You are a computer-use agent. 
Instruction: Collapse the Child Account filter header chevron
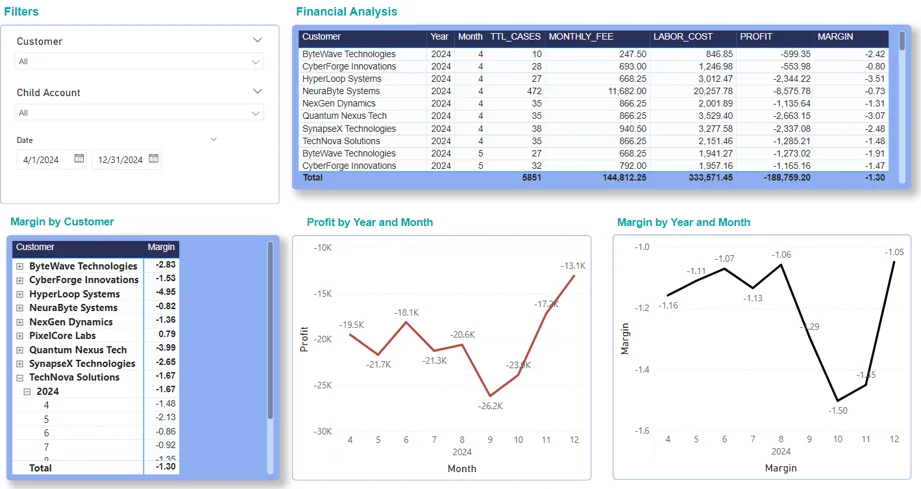(x=257, y=91)
